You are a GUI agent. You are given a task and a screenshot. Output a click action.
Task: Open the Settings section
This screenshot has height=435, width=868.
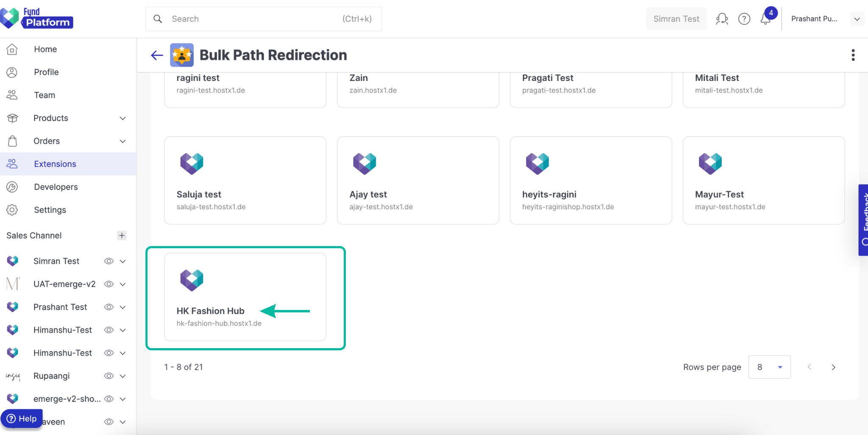coord(50,210)
